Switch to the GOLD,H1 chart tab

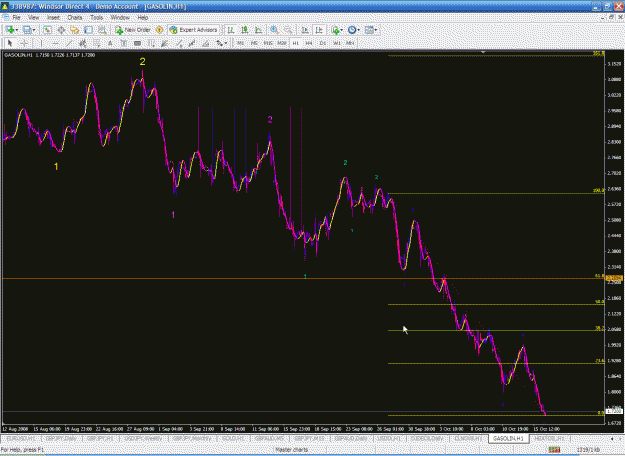[233, 438]
